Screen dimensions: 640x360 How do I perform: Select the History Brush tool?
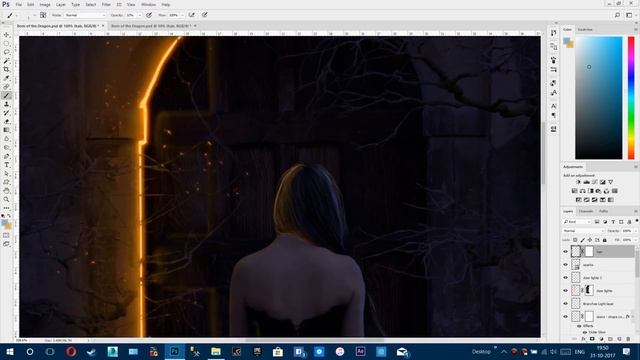pos(6,113)
